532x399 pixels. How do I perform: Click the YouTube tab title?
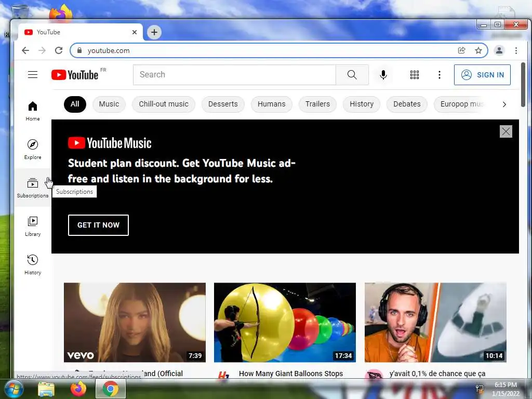(x=48, y=32)
